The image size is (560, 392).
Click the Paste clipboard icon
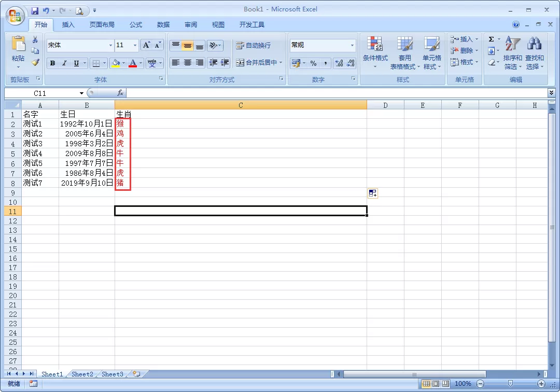18,44
